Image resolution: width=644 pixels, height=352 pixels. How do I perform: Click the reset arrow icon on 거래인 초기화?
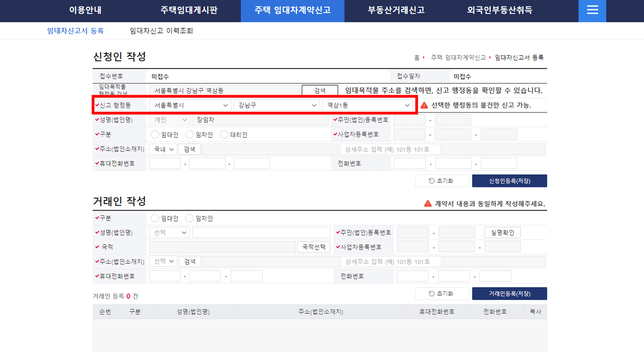click(432, 293)
